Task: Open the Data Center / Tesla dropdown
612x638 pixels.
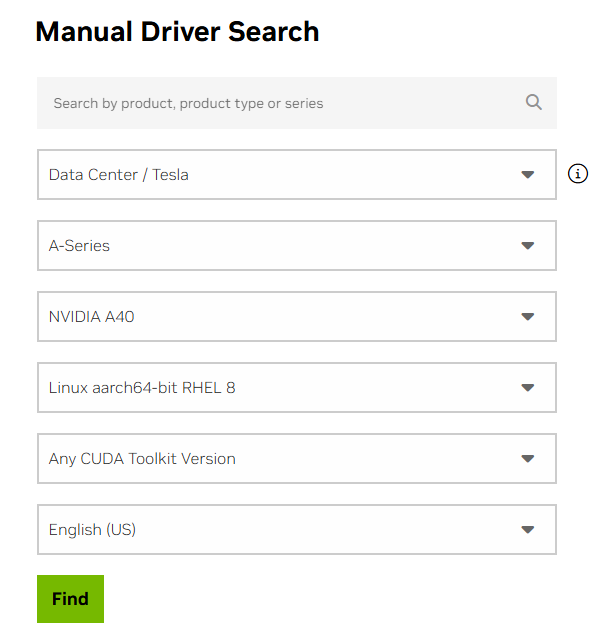Action: (x=297, y=175)
